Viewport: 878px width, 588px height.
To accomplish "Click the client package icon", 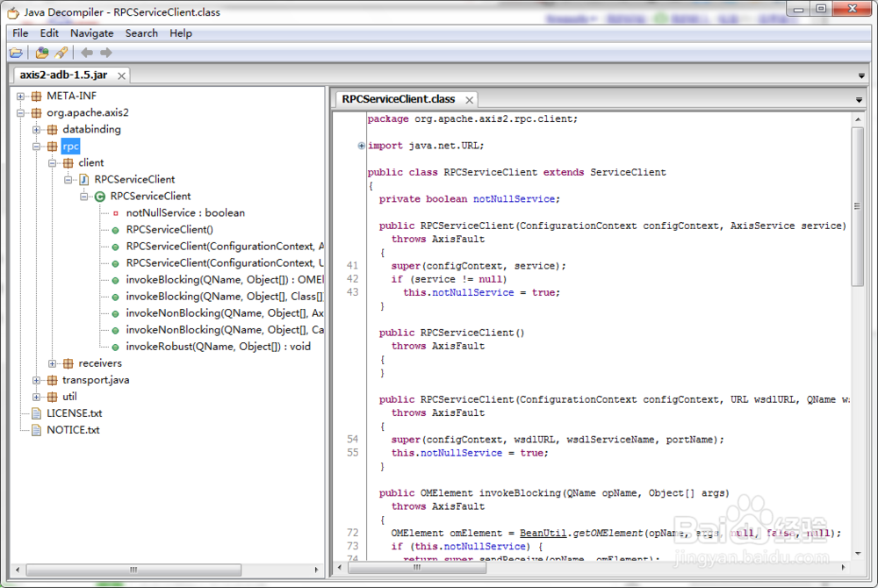I will pyautogui.click(x=68, y=163).
